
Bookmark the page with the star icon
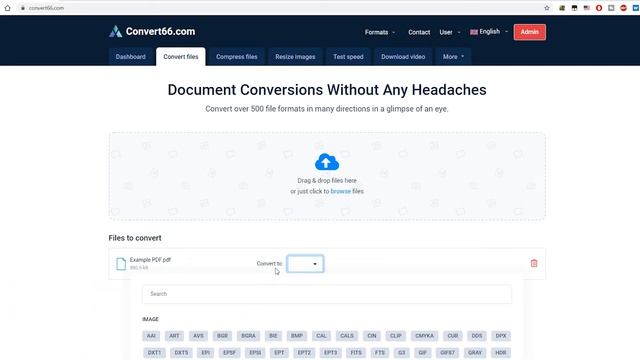547,8
